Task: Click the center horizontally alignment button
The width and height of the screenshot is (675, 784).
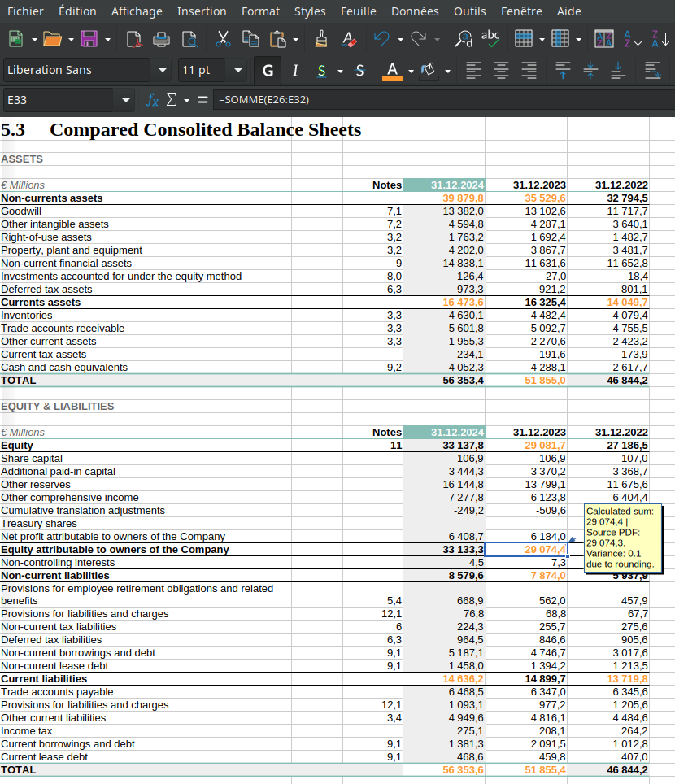Action: click(500, 71)
